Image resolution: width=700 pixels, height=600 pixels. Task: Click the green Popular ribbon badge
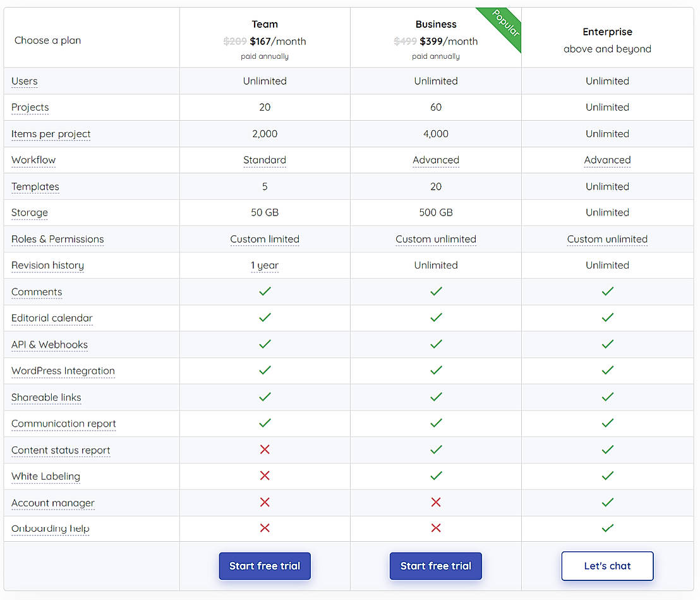point(504,26)
